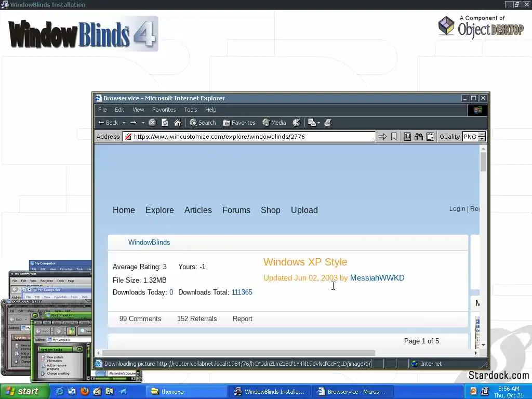Screen dimensions: 532x399
Task: Click the binoculars find icon
Action: point(419,137)
